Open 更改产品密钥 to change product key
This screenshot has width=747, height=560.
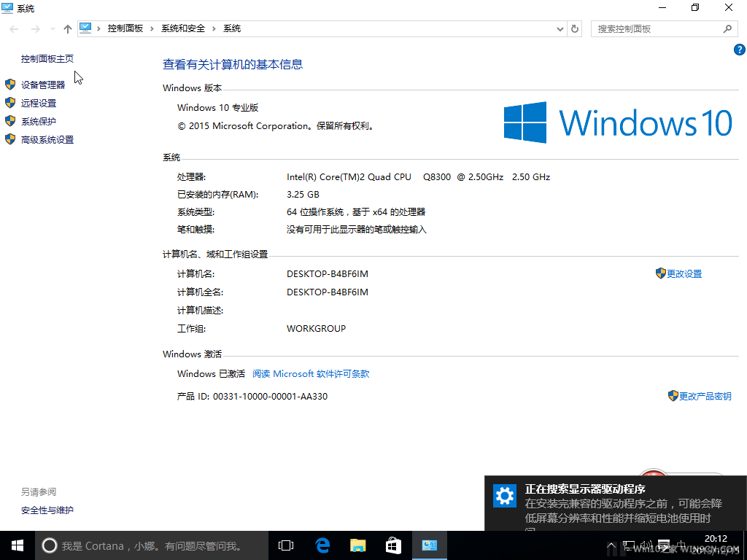click(705, 396)
